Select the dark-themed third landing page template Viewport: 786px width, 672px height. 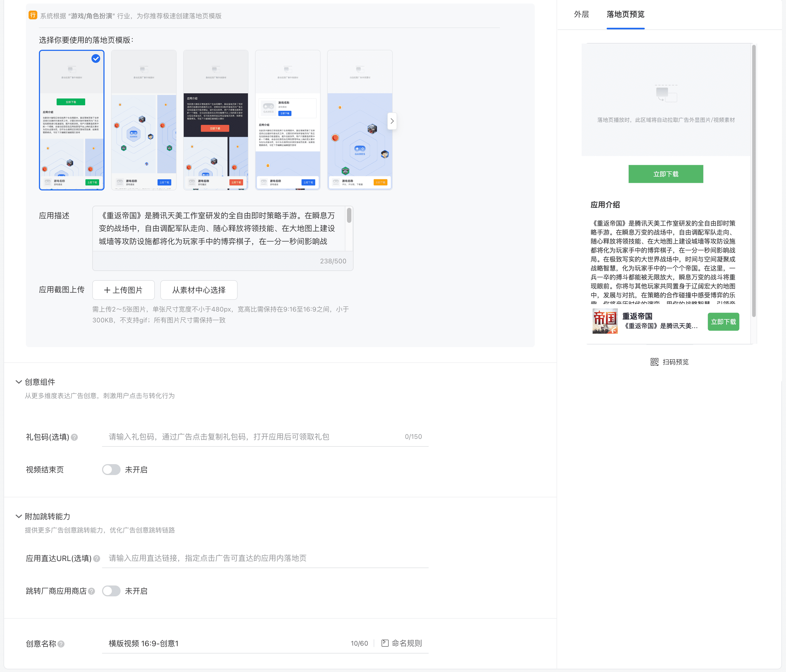216,120
